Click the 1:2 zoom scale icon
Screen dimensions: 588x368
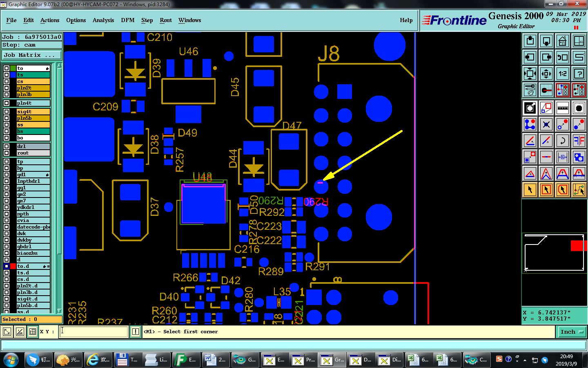point(563,74)
